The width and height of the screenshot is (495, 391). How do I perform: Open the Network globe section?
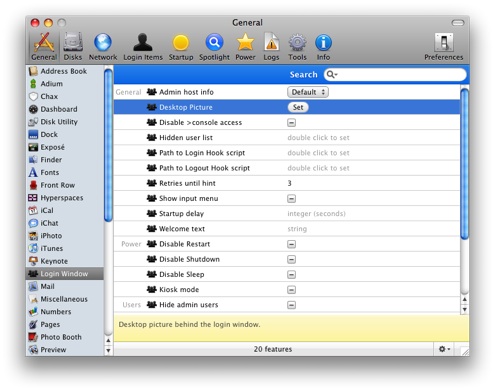(103, 47)
